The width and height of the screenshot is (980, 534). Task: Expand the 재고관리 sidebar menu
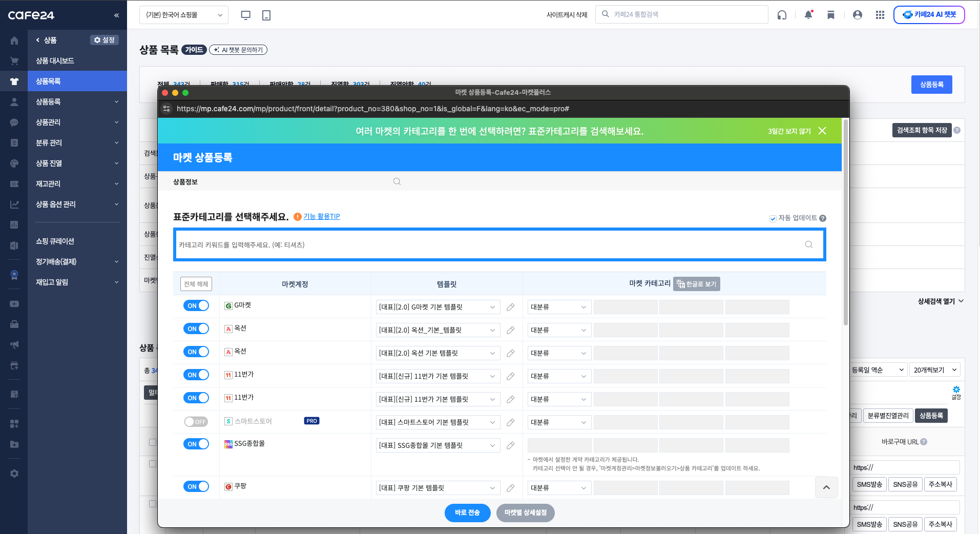coord(77,183)
